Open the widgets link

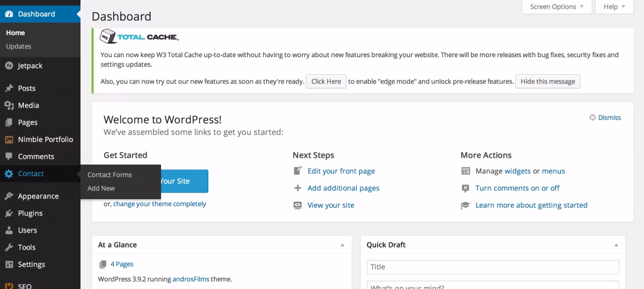pyautogui.click(x=518, y=171)
